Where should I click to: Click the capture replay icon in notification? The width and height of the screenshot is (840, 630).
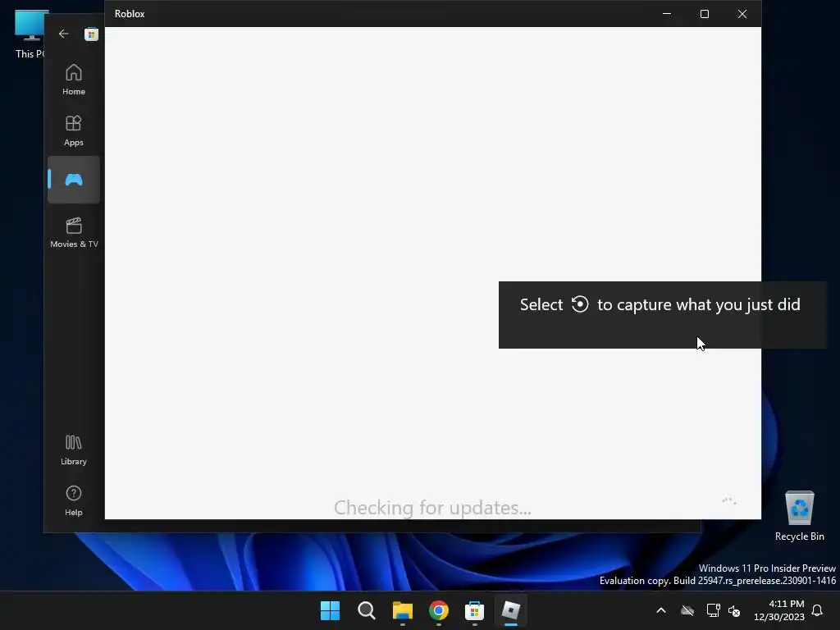[x=580, y=304]
